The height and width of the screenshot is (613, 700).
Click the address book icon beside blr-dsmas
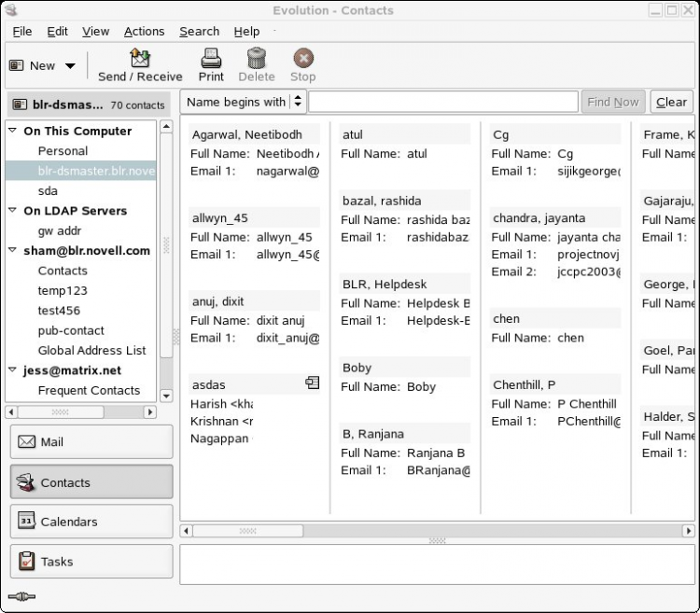(x=20, y=104)
